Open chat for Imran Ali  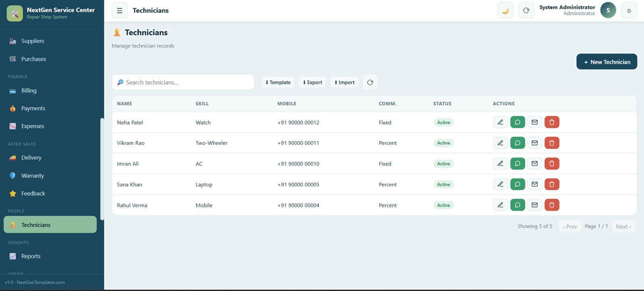tap(518, 164)
